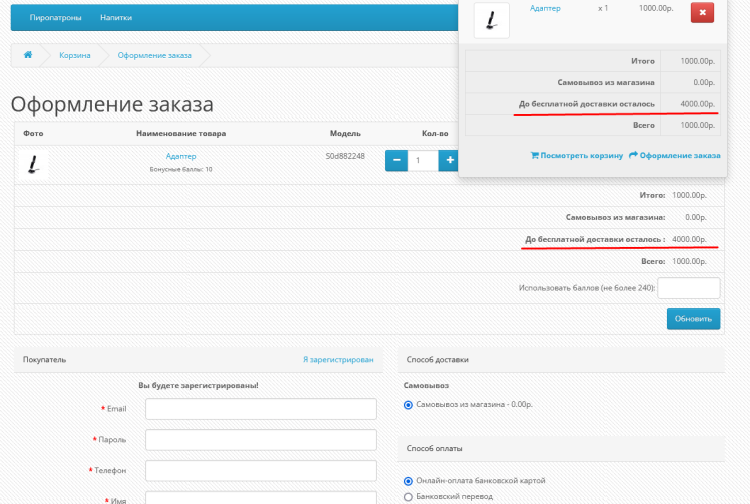Click the minus quantity button

point(396,160)
